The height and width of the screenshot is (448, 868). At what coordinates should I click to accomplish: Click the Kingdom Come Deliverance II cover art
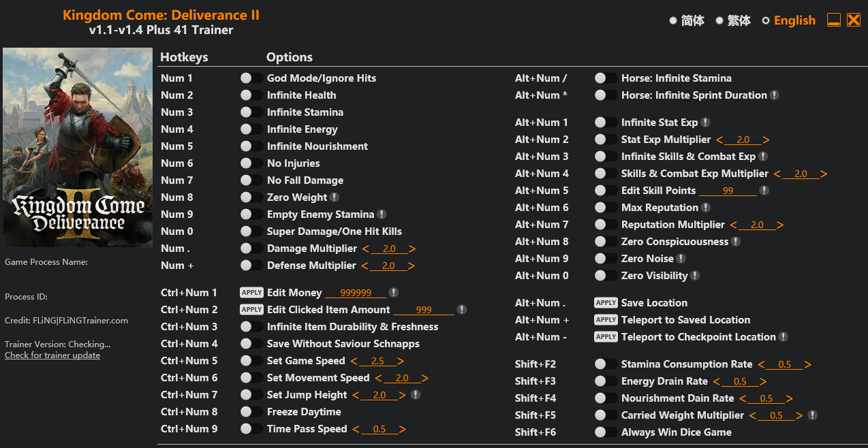(78, 147)
